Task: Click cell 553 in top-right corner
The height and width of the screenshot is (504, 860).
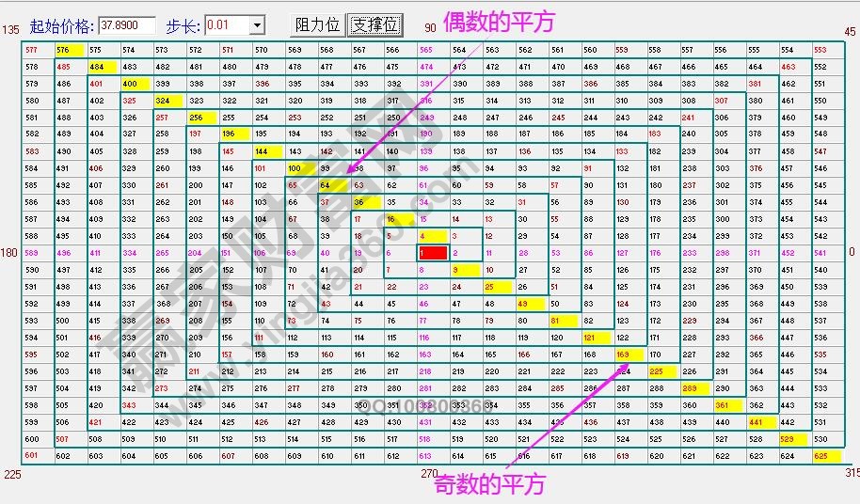Action: click(x=820, y=50)
